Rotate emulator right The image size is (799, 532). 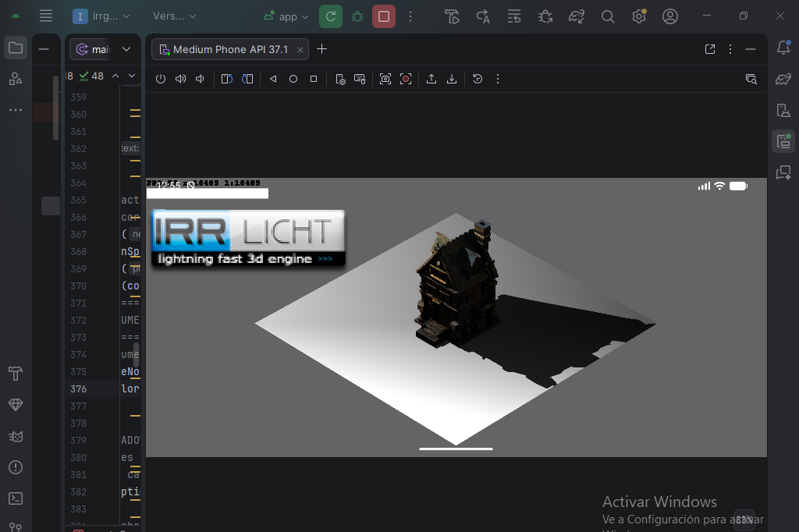[x=247, y=79]
